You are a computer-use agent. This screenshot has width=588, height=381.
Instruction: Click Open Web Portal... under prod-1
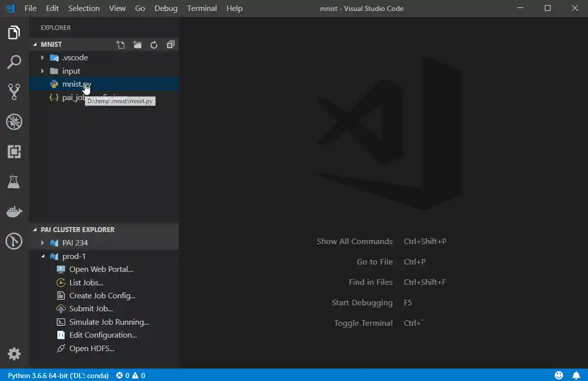[101, 269]
